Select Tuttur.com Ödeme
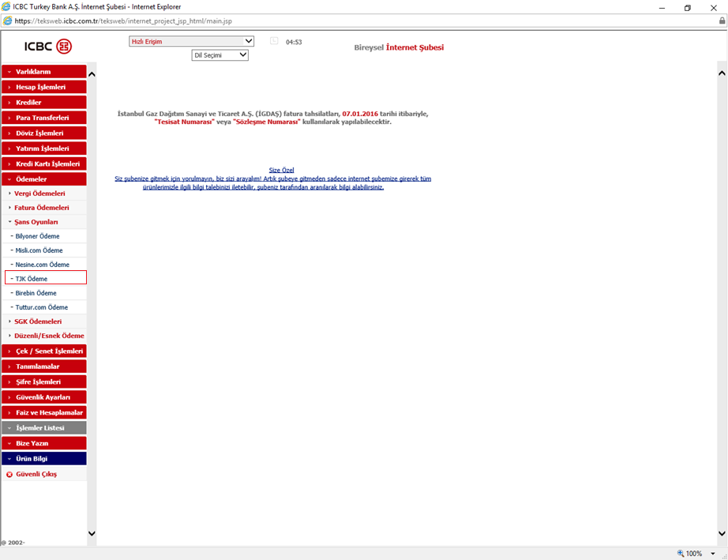The width and height of the screenshot is (728, 560). tap(46, 307)
